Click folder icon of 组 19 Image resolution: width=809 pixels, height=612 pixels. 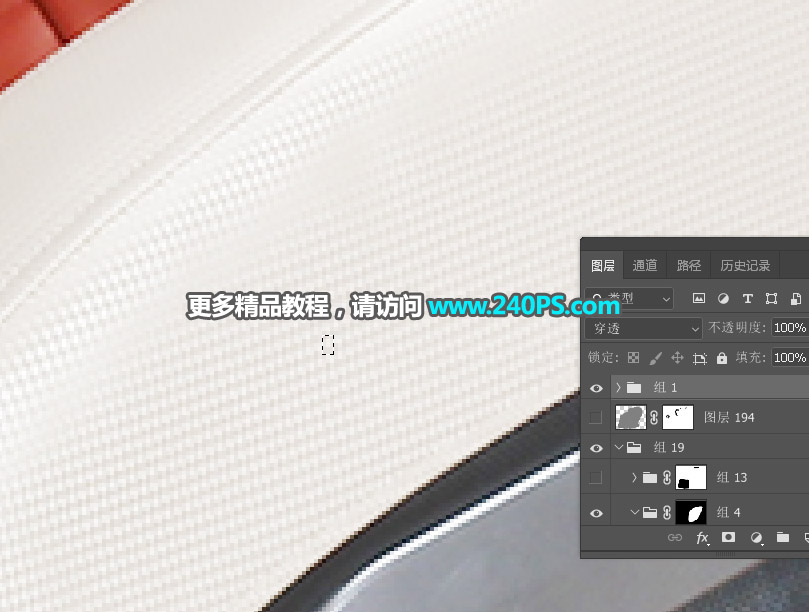click(634, 447)
